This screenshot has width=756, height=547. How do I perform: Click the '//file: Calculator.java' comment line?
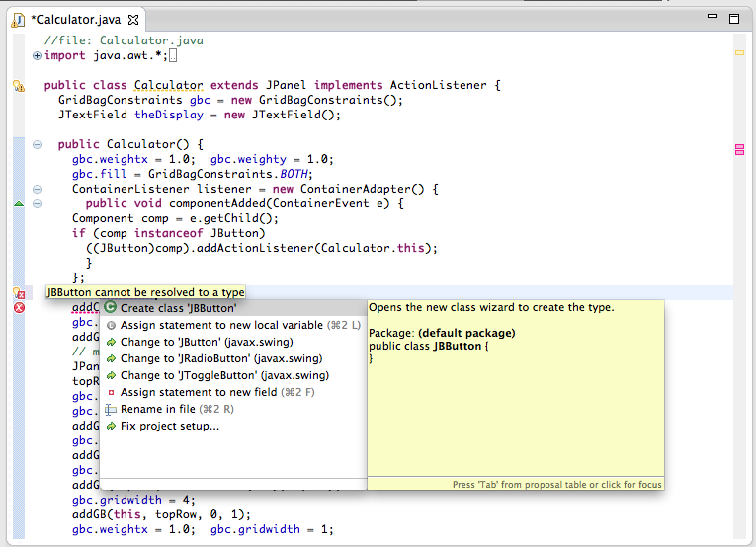124,40
